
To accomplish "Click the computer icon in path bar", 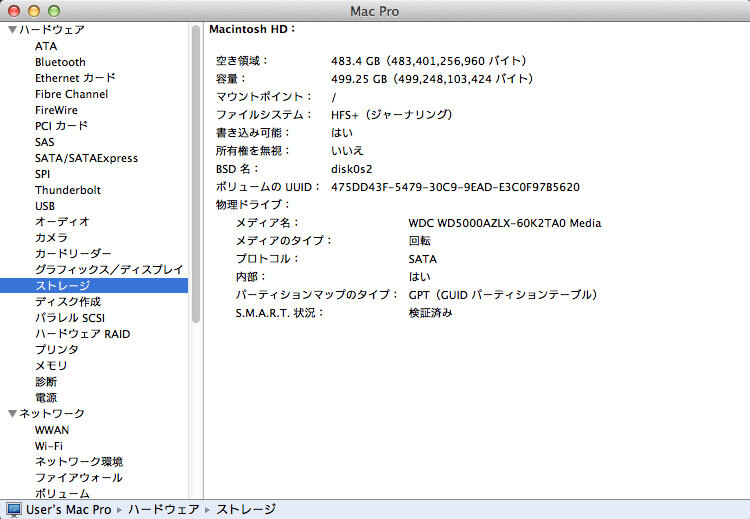I will tap(13, 509).
